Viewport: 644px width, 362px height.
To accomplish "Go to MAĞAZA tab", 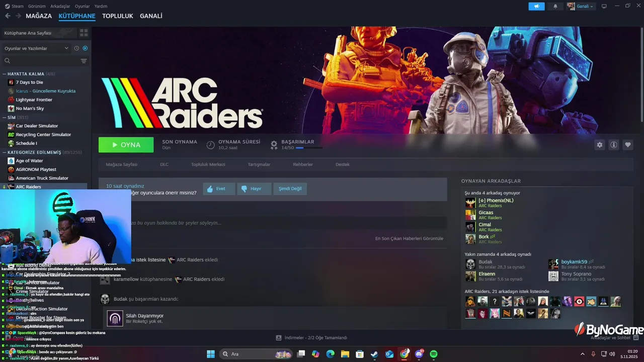I will (x=39, y=16).
